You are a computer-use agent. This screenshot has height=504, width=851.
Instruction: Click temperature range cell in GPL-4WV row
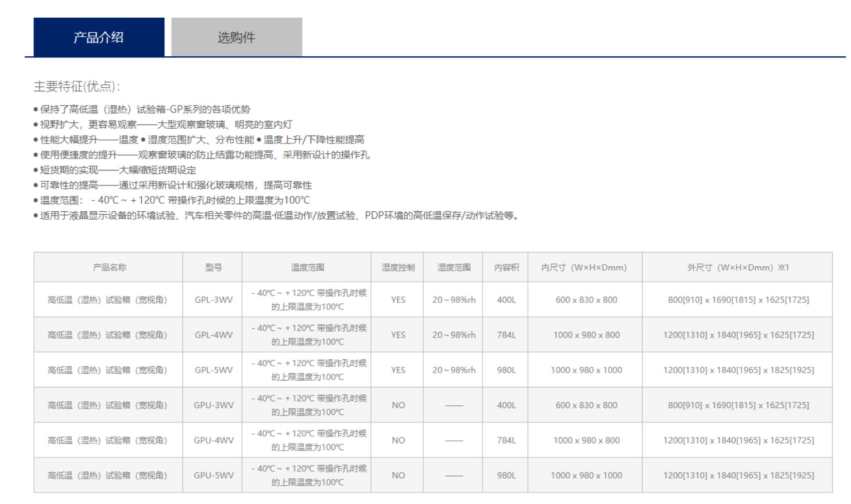coord(307,335)
